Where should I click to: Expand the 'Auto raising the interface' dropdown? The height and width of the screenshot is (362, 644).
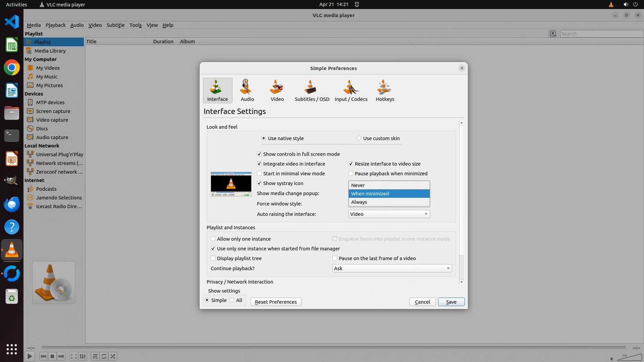(x=389, y=214)
